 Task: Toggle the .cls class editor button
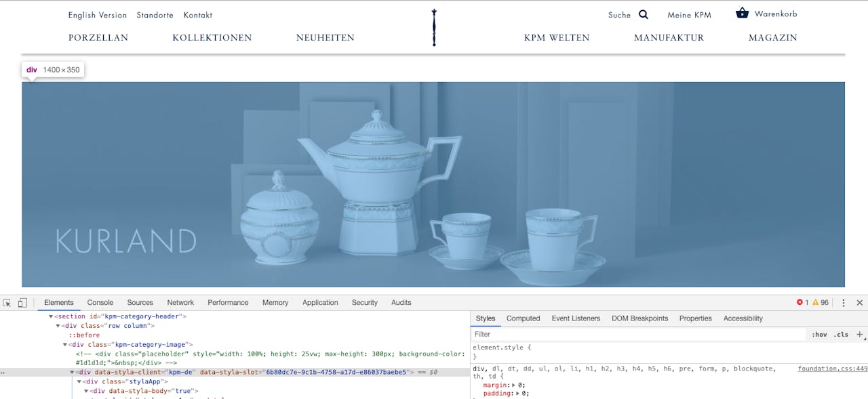click(x=841, y=335)
